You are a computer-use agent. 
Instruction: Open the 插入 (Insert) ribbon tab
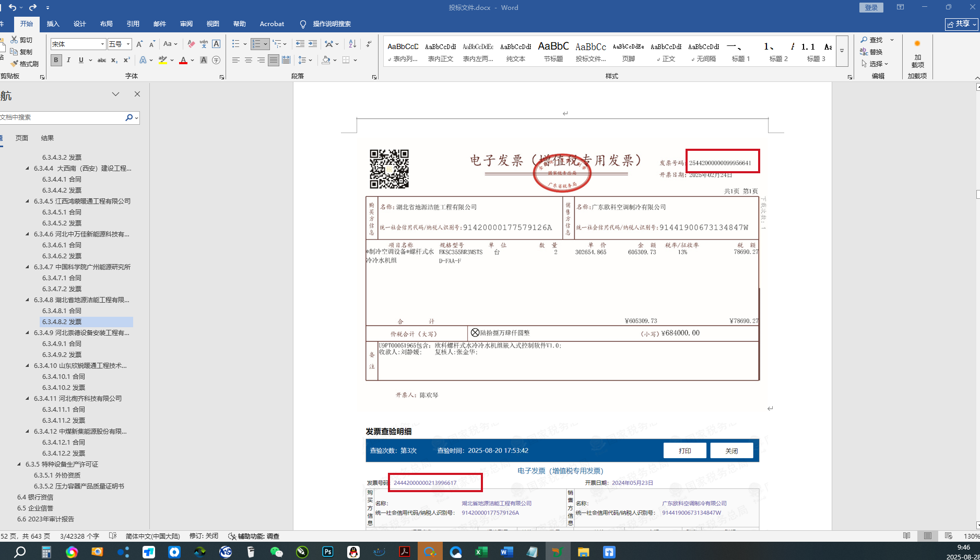[53, 23]
